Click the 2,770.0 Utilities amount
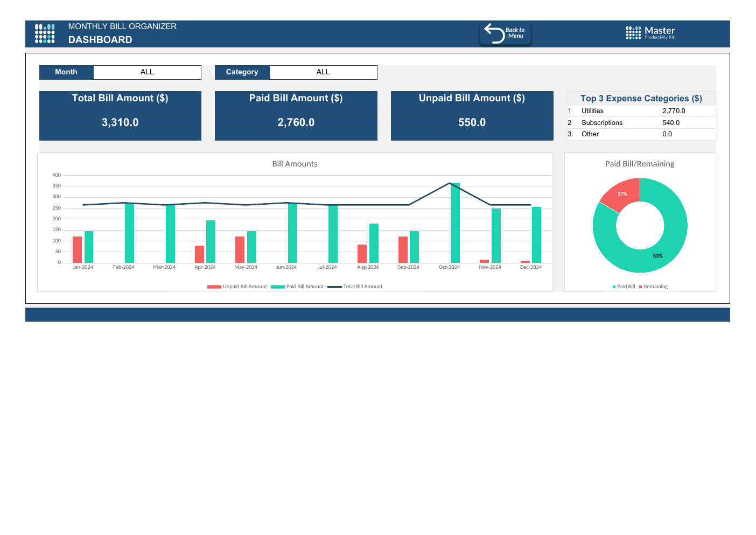The height and width of the screenshot is (535, 756). pyautogui.click(x=674, y=111)
